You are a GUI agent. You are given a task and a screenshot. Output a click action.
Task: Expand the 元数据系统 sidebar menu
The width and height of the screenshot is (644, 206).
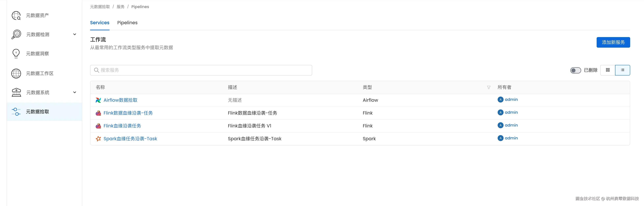point(74,92)
